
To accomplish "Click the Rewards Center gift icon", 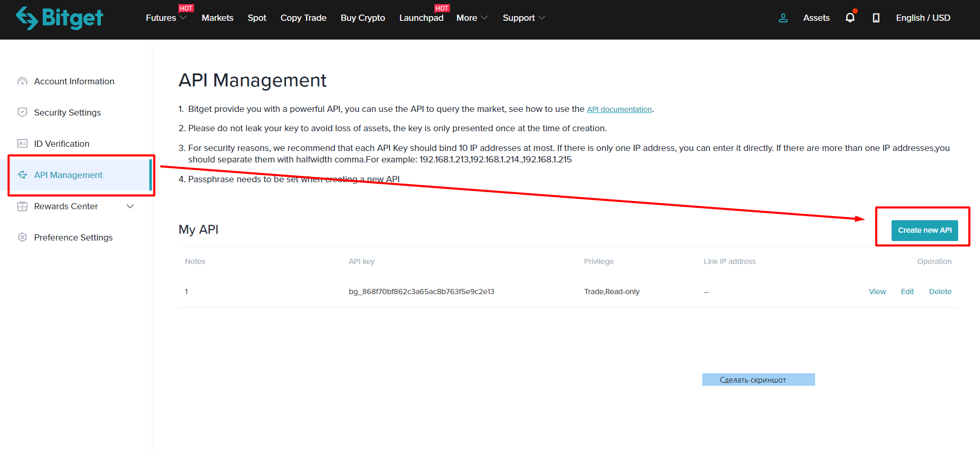I will (x=22, y=206).
